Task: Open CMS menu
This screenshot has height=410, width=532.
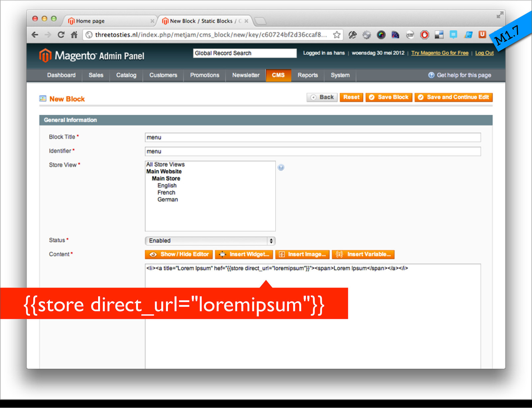Action: [x=278, y=75]
